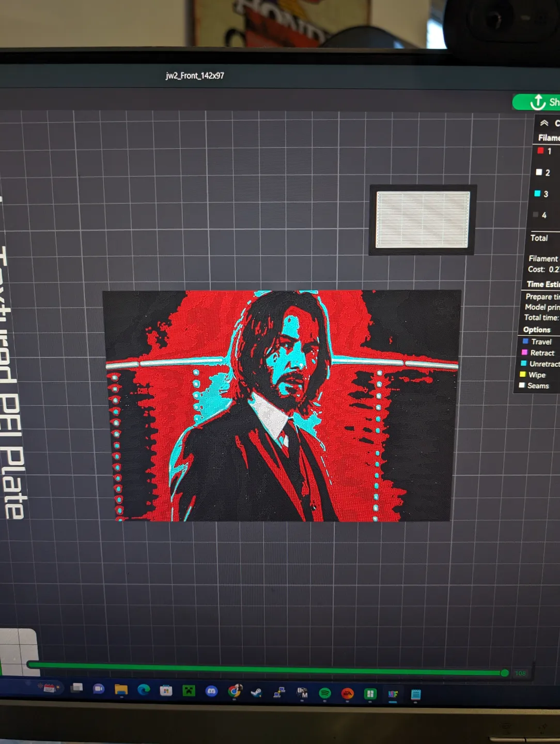Toggle Travel display option

[525, 342]
